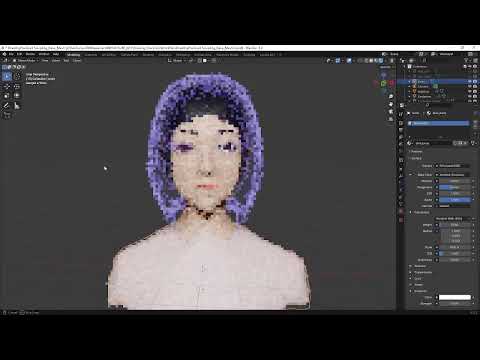Image resolution: width=480 pixels, height=360 pixels.
Task: Select the highlighted Material slot
Action: pyautogui.click(x=438, y=123)
